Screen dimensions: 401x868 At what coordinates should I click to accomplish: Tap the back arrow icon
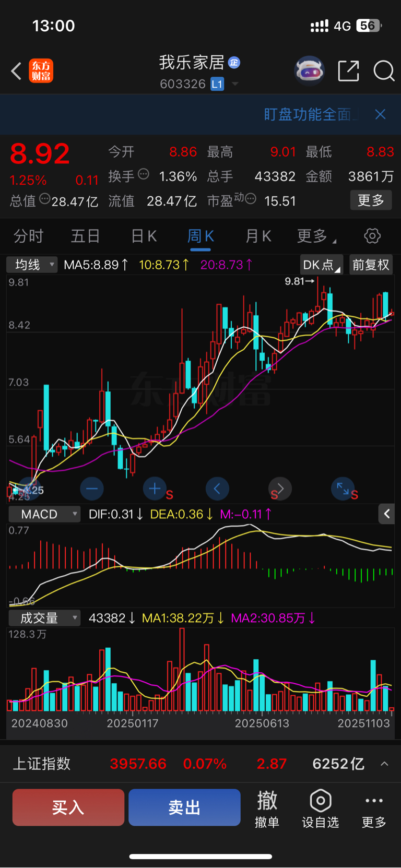tap(16, 71)
